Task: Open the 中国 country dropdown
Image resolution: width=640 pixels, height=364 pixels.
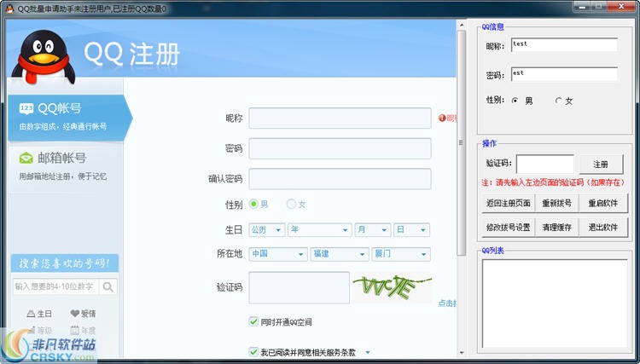Action: (x=278, y=254)
